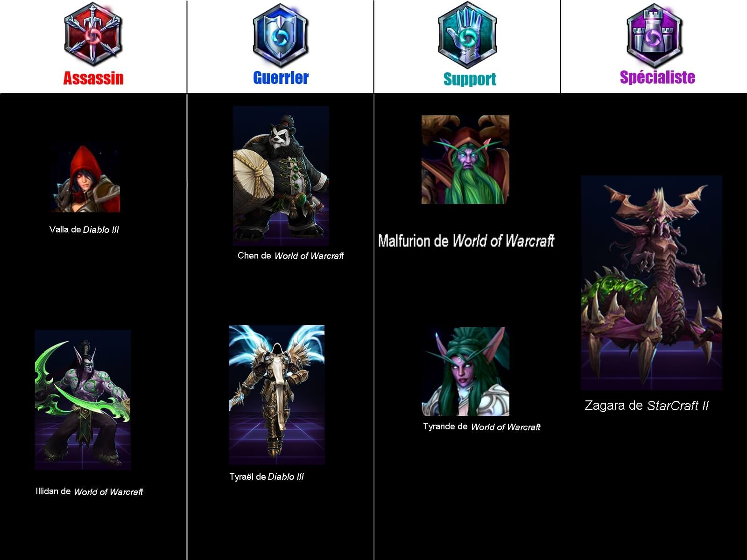This screenshot has height=560, width=747.
Task: Select the Guerrier heading text
Action: [281, 77]
